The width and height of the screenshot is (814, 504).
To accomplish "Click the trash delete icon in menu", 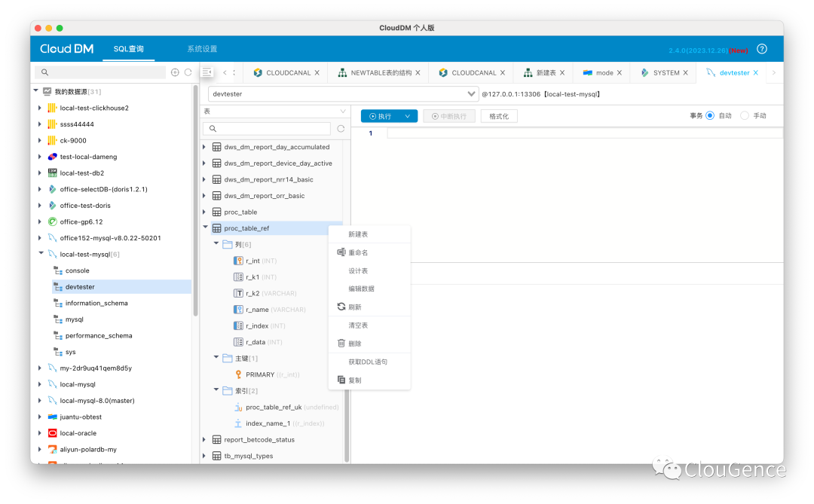I will [x=341, y=343].
